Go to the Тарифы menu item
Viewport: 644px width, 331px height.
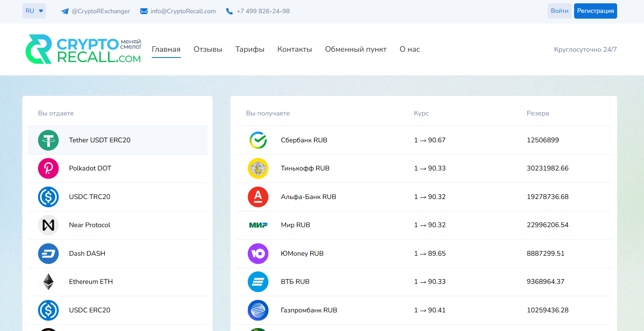click(x=250, y=49)
